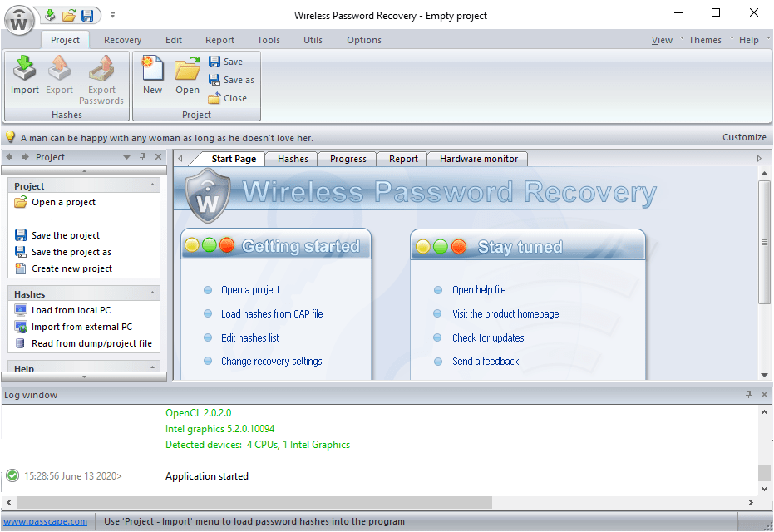The width and height of the screenshot is (774, 532).
Task: Switch to the Edit ribbon tab
Action: coord(173,40)
